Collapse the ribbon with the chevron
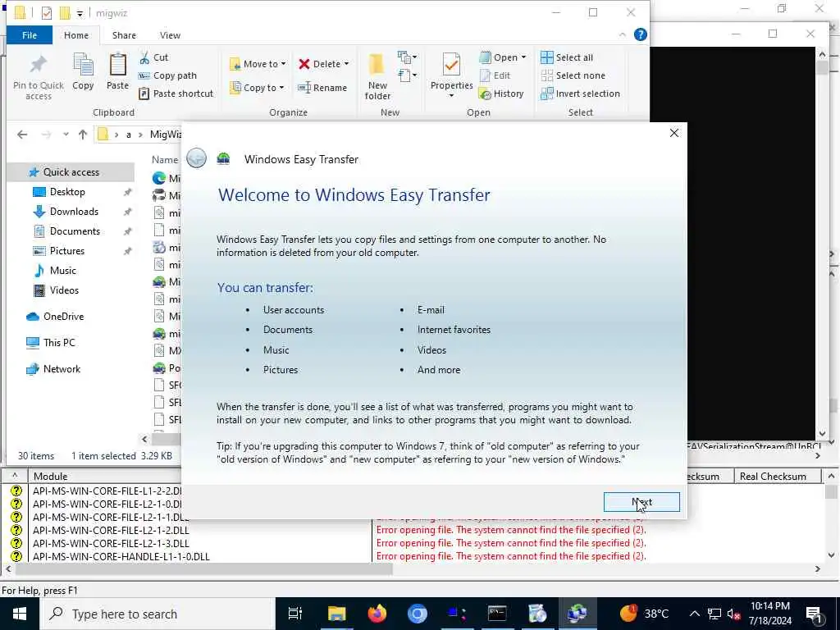 [x=622, y=34]
